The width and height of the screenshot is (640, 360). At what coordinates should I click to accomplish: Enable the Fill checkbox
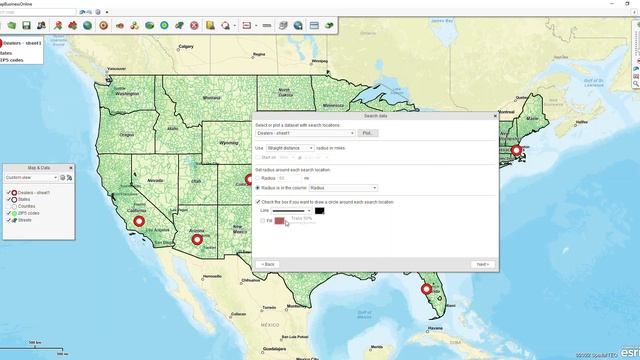(x=262, y=220)
